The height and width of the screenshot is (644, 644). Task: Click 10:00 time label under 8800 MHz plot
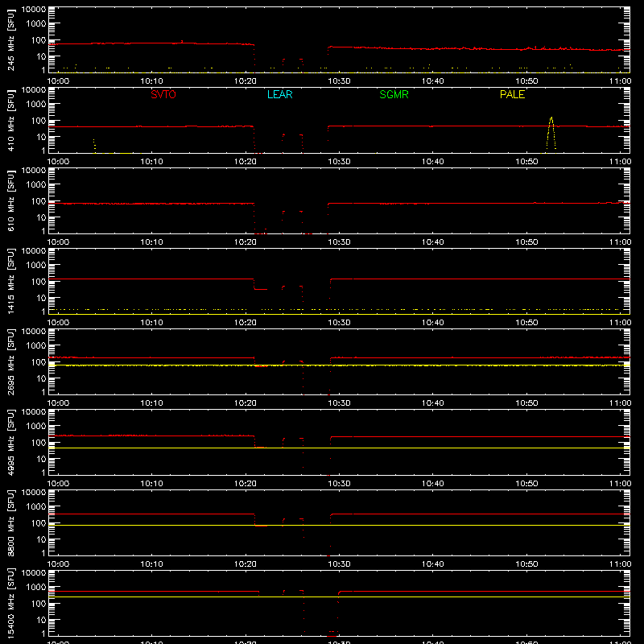pos(58,564)
